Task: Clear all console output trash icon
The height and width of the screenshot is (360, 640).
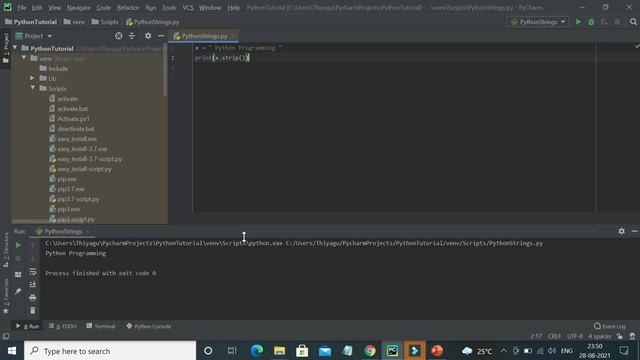Action: [33, 311]
